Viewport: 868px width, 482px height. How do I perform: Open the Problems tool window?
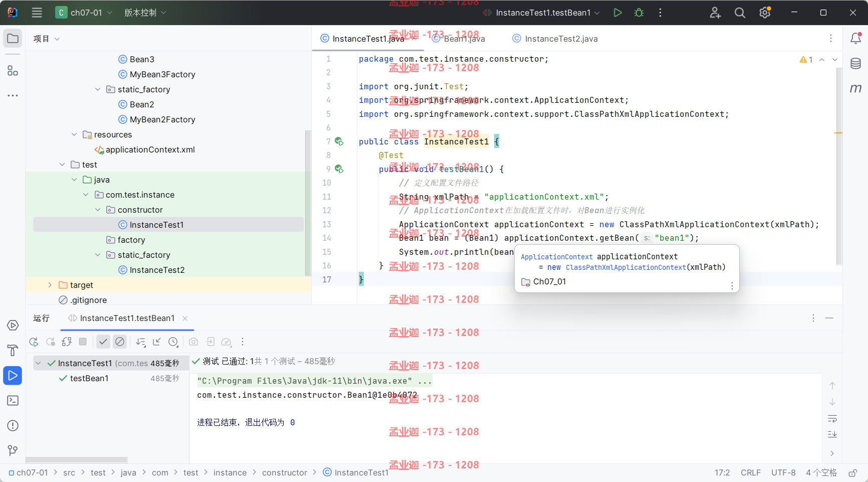click(13, 425)
